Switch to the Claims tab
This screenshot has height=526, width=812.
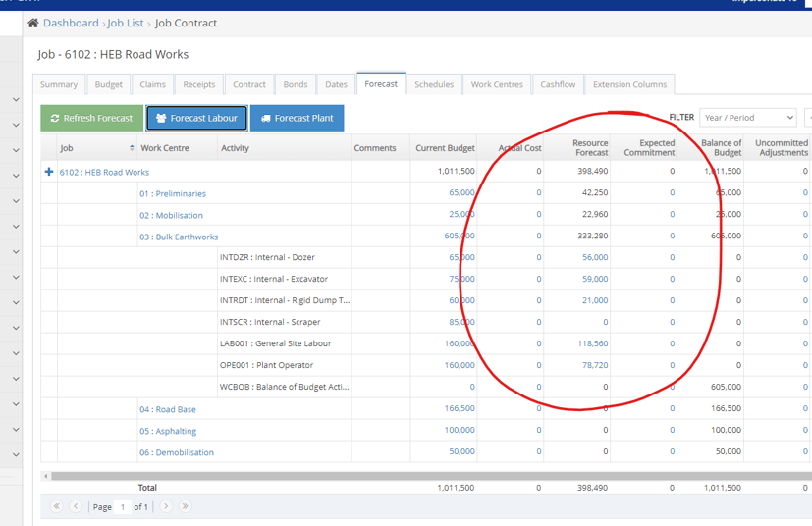152,84
